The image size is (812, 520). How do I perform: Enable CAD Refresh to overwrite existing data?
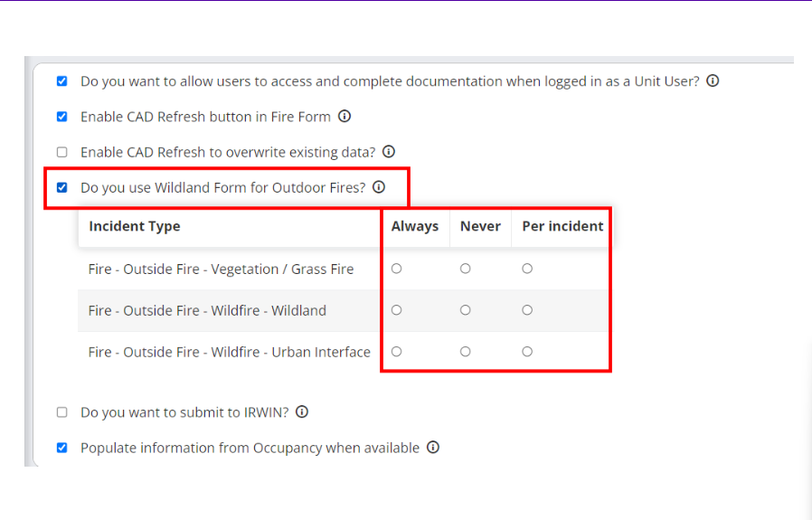62,152
